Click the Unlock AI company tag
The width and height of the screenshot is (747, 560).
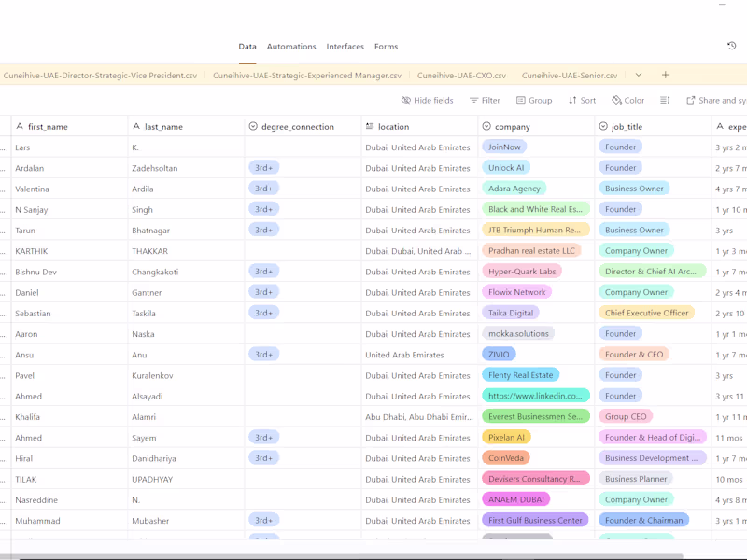pyautogui.click(x=506, y=168)
